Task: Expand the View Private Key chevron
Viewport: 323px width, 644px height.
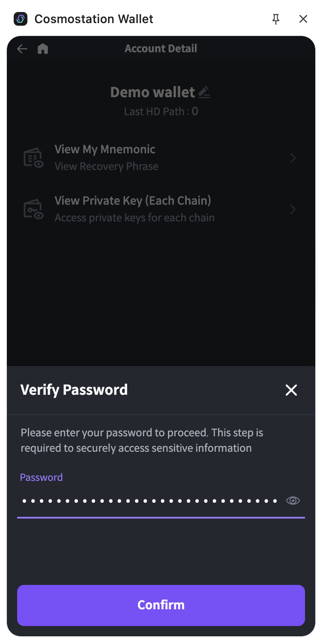Action: point(293,209)
